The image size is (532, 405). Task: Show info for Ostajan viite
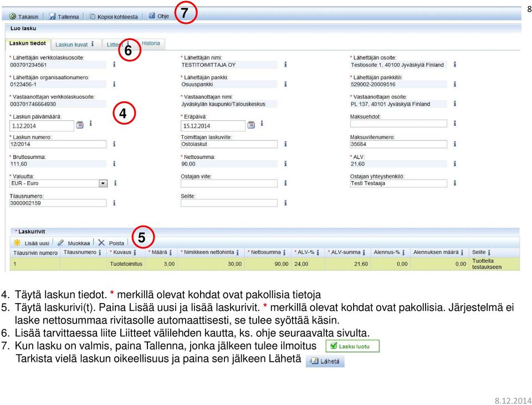(x=285, y=183)
